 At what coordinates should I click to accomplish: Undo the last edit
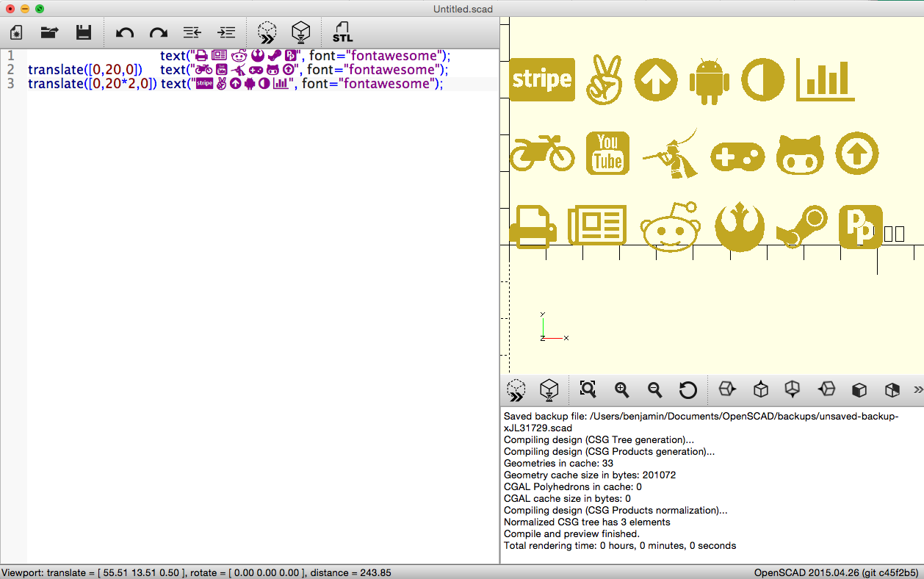125,32
